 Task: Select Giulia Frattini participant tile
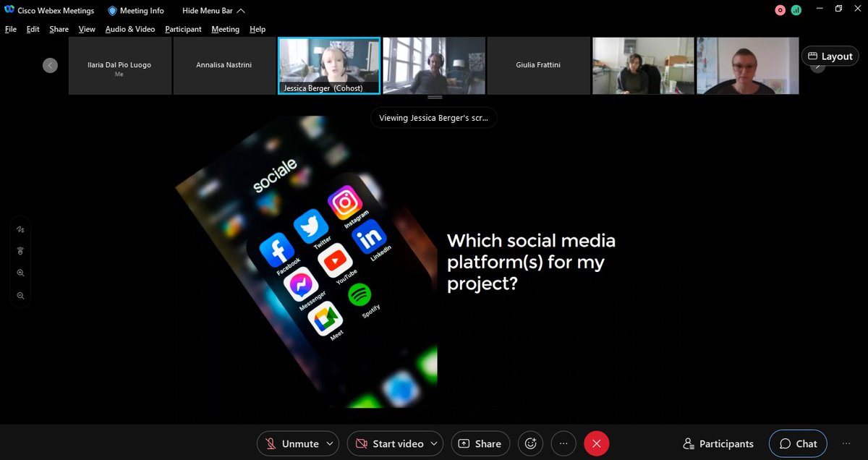coord(539,66)
